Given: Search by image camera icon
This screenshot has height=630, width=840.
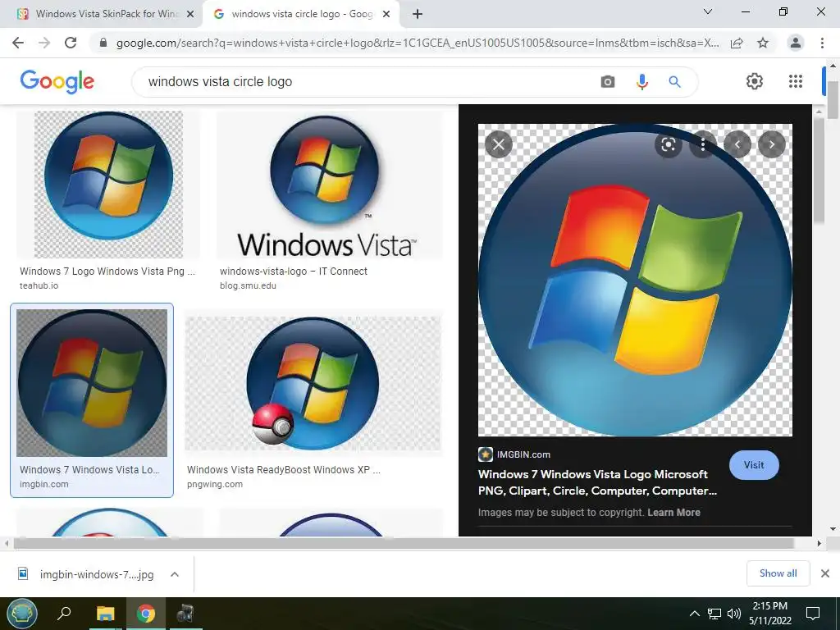Looking at the screenshot, I should (x=608, y=82).
